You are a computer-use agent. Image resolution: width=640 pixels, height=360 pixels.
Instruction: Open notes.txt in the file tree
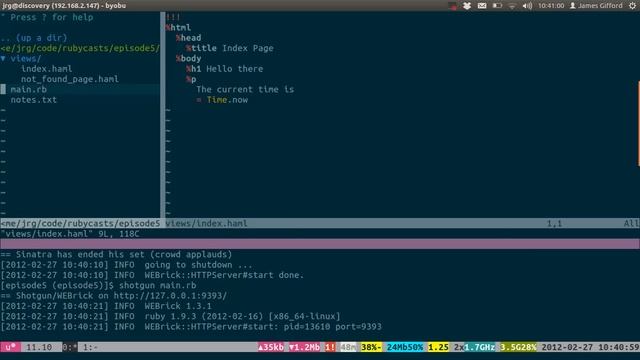(33, 100)
